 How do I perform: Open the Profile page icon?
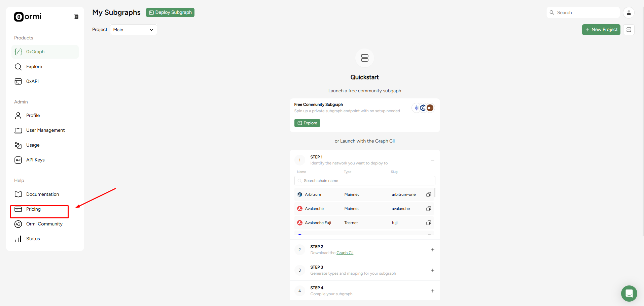pos(18,115)
